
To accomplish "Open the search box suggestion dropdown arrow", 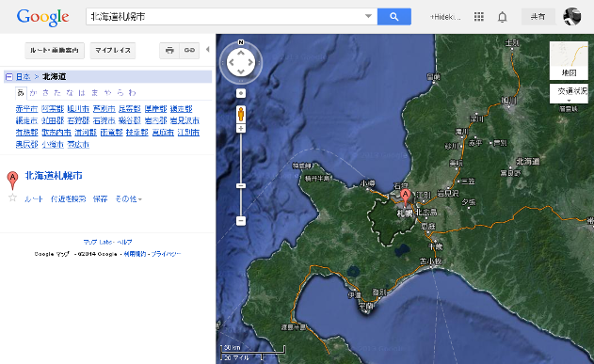I will pyautogui.click(x=368, y=16).
